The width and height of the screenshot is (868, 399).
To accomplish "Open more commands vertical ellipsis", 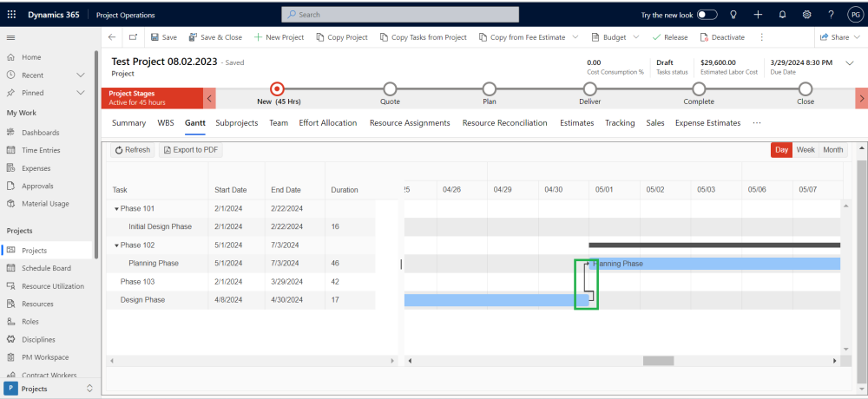I will pyautogui.click(x=762, y=37).
